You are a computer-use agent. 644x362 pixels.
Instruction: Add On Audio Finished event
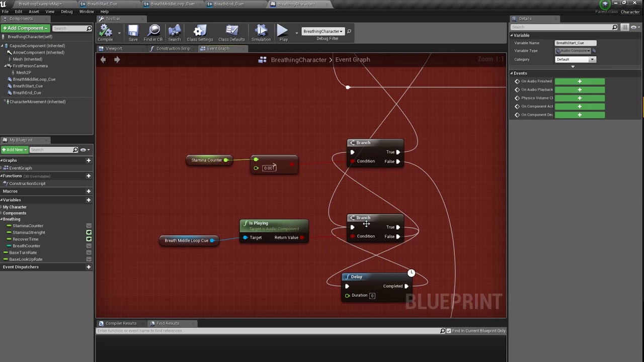tap(580, 81)
